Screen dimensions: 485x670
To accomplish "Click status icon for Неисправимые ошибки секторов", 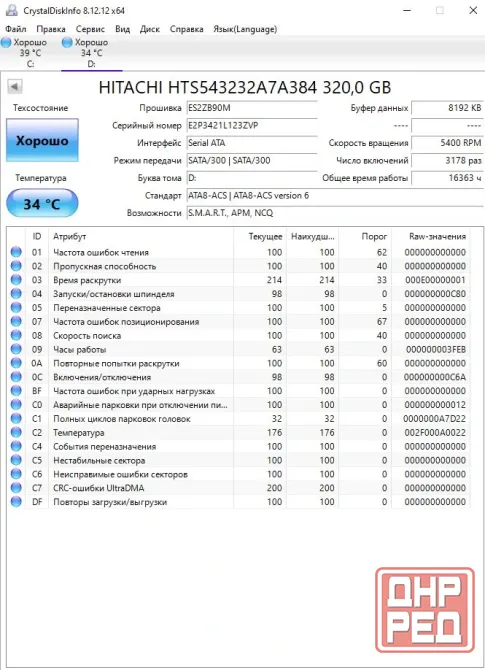I will coord(16,474).
